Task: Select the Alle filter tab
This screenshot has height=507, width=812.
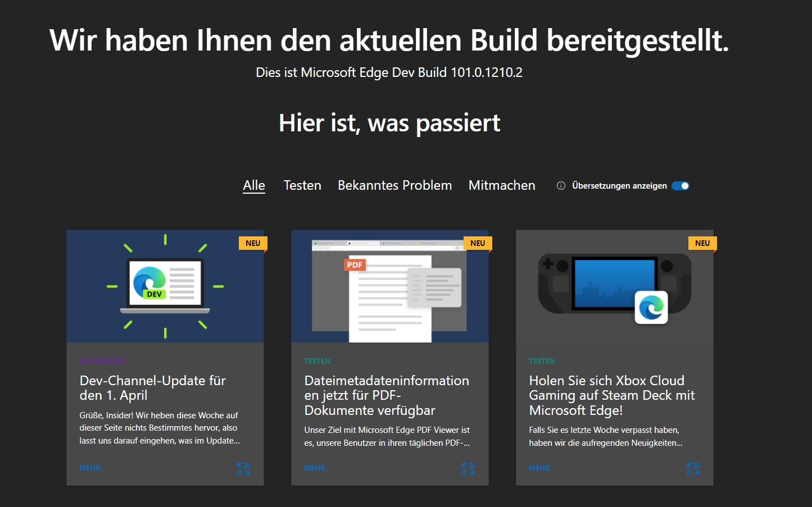Action: (254, 185)
